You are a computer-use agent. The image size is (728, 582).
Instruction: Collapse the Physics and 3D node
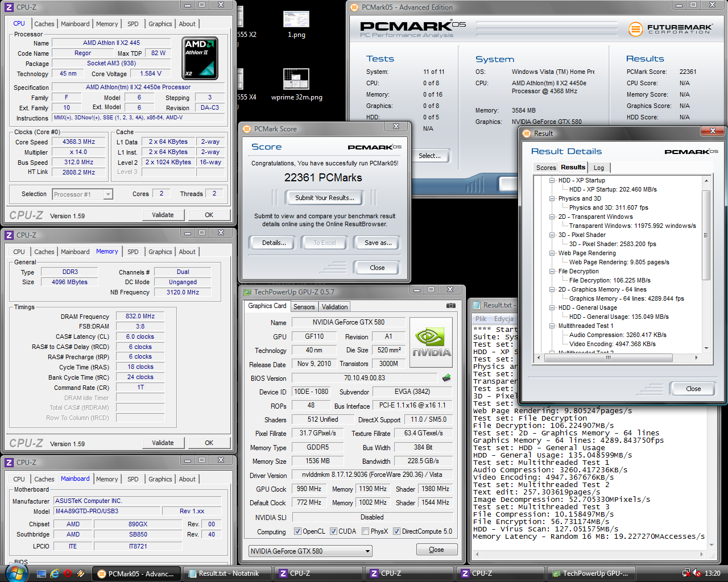coord(552,198)
